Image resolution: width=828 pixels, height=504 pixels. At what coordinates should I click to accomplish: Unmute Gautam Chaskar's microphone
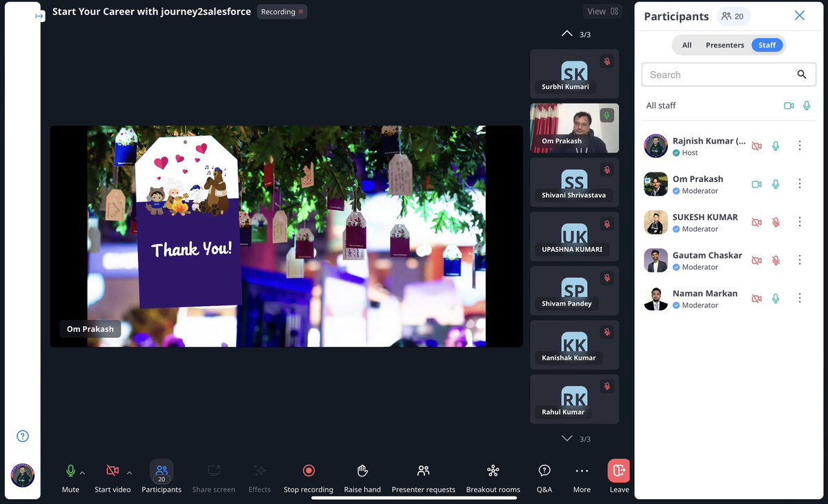pos(776,260)
